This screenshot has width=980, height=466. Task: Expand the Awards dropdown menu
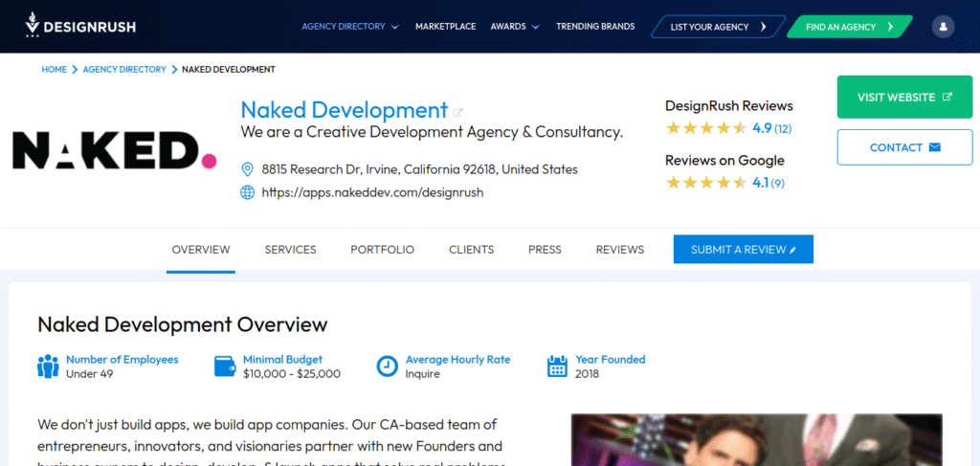515,27
